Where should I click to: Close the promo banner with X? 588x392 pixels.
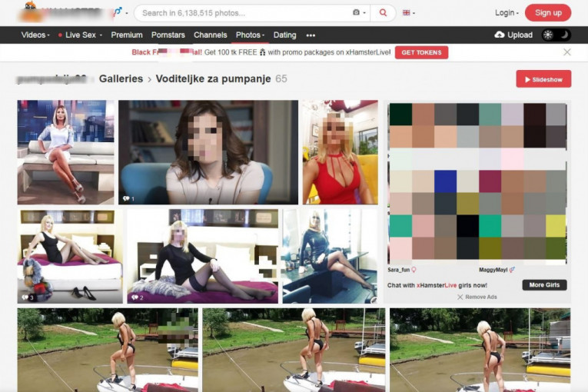coord(567,52)
